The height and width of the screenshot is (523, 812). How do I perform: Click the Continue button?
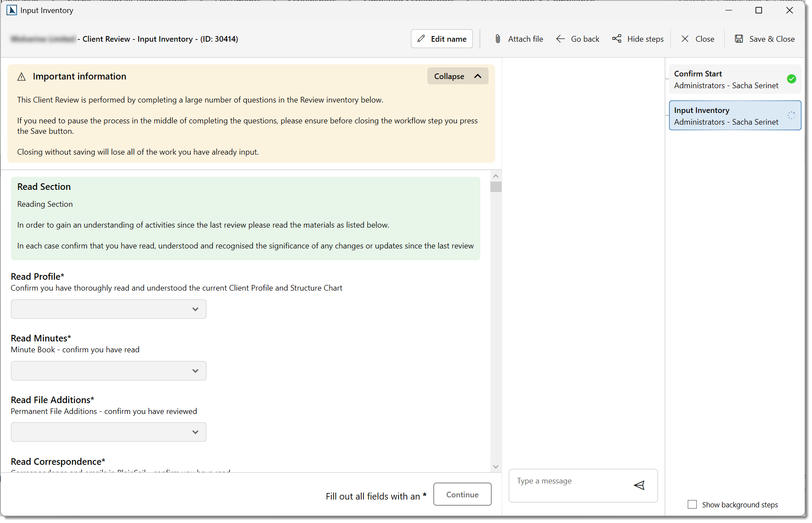(x=462, y=494)
